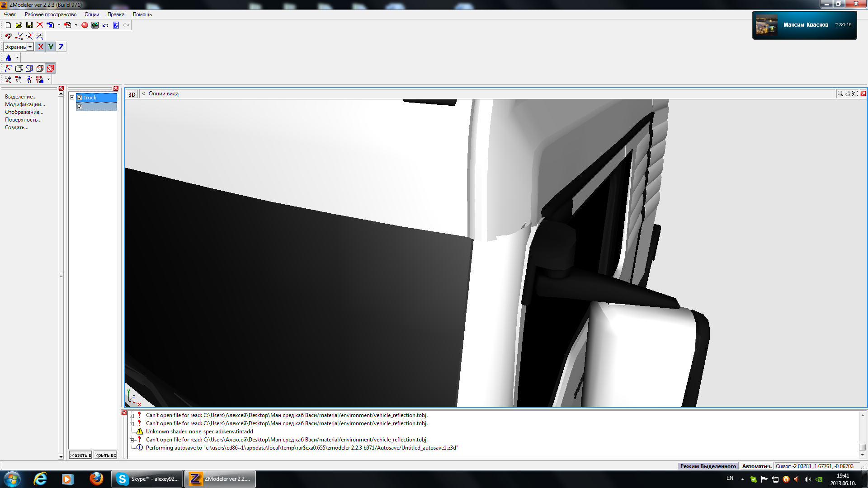Uncheck the truck object checkbox

[80, 98]
